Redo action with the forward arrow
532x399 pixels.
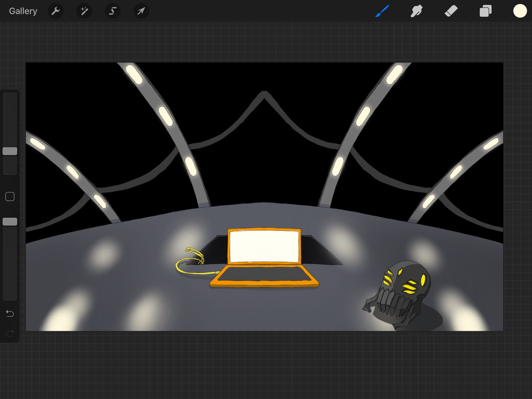point(10,333)
